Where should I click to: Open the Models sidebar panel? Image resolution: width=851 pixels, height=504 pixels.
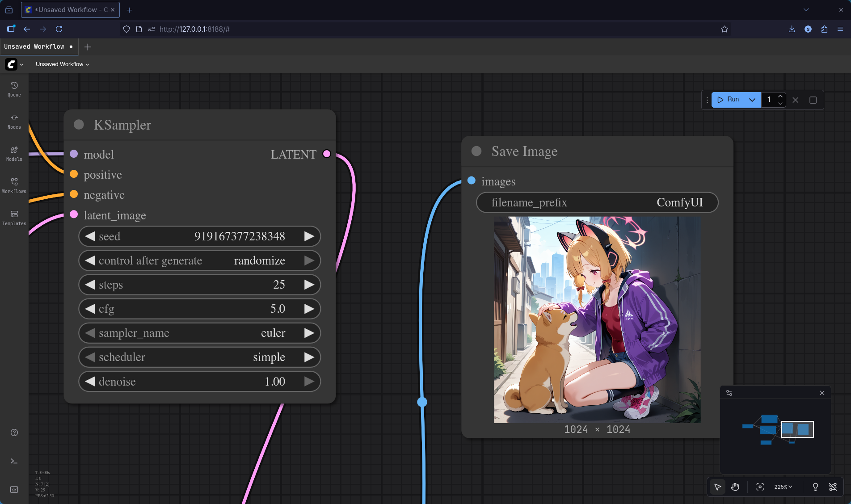click(x=14, y=153)
